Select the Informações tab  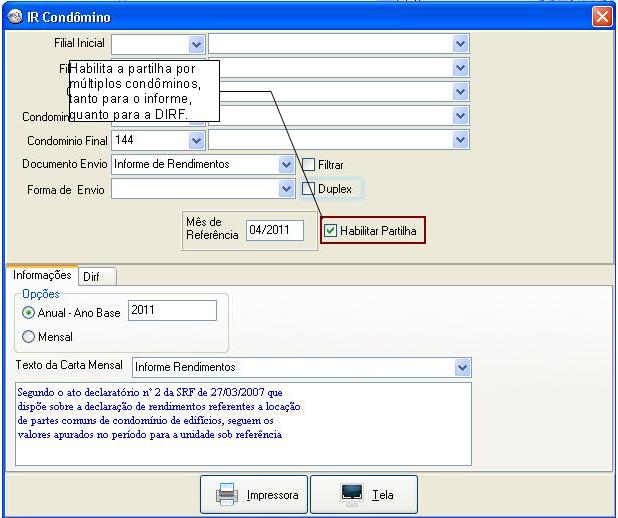pyautogui.click(x=42, y=275)
